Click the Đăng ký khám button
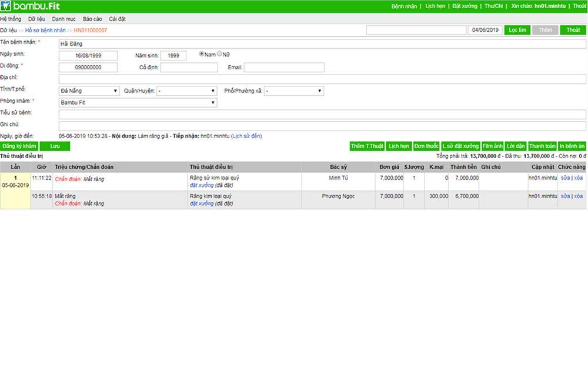Viewport: 588px width, 371px height. pos(19,146)
